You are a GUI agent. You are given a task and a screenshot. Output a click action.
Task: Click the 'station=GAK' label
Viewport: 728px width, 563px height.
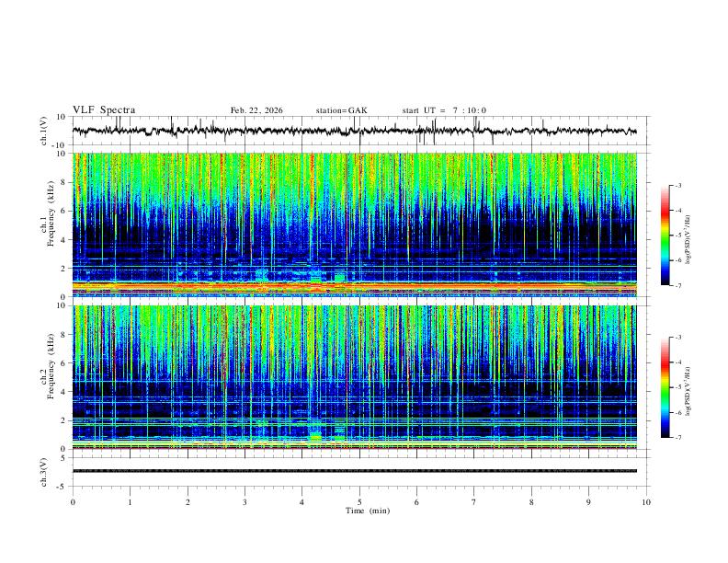[x=341, y=110]
